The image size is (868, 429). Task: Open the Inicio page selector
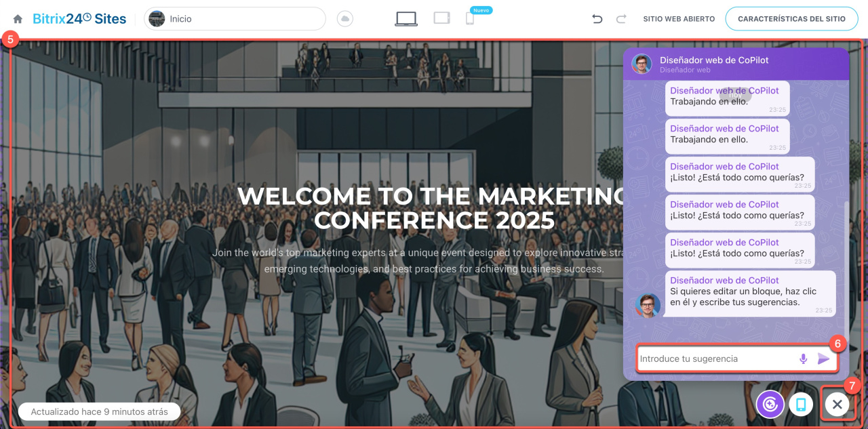point(235,19)
